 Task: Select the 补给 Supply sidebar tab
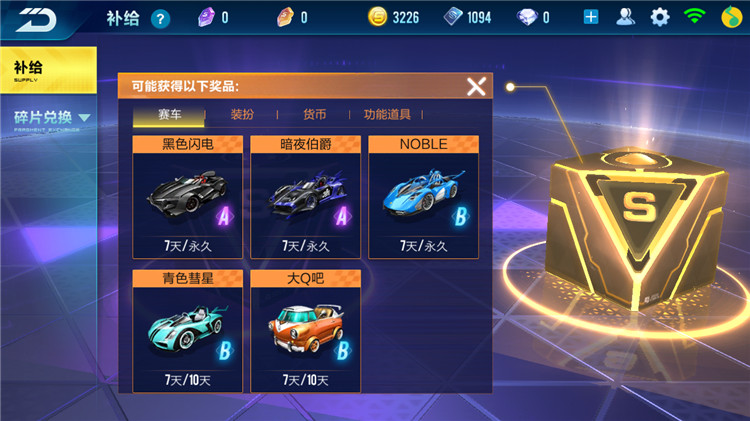point(48,70)
